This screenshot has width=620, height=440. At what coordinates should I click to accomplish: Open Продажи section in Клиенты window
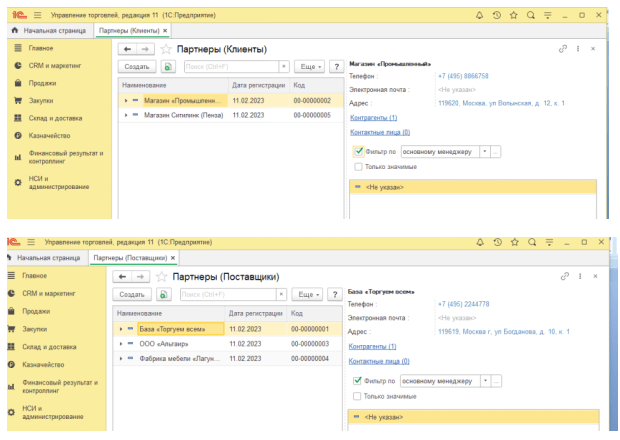[42, 83]
